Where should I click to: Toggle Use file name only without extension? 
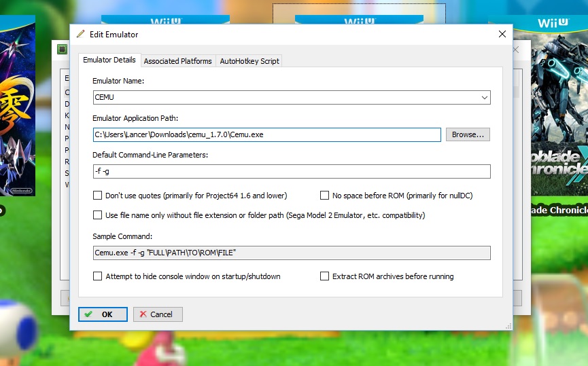point(97,215)
